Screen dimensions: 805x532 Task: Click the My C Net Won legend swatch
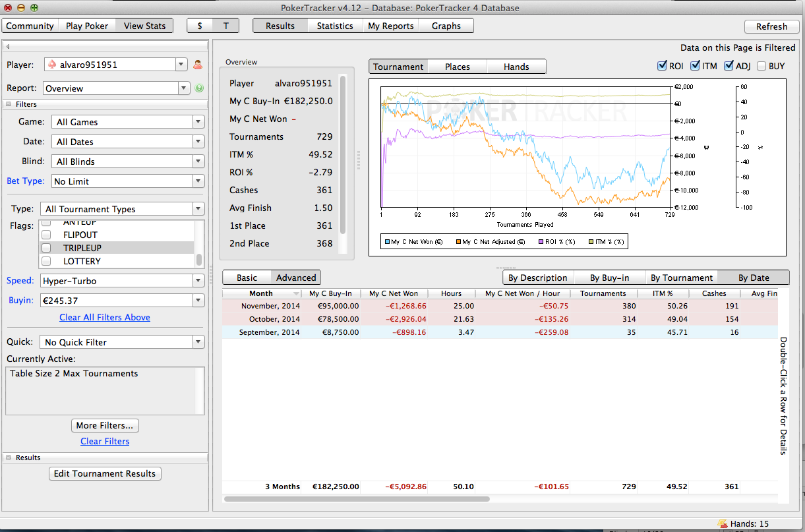(387, 242)
